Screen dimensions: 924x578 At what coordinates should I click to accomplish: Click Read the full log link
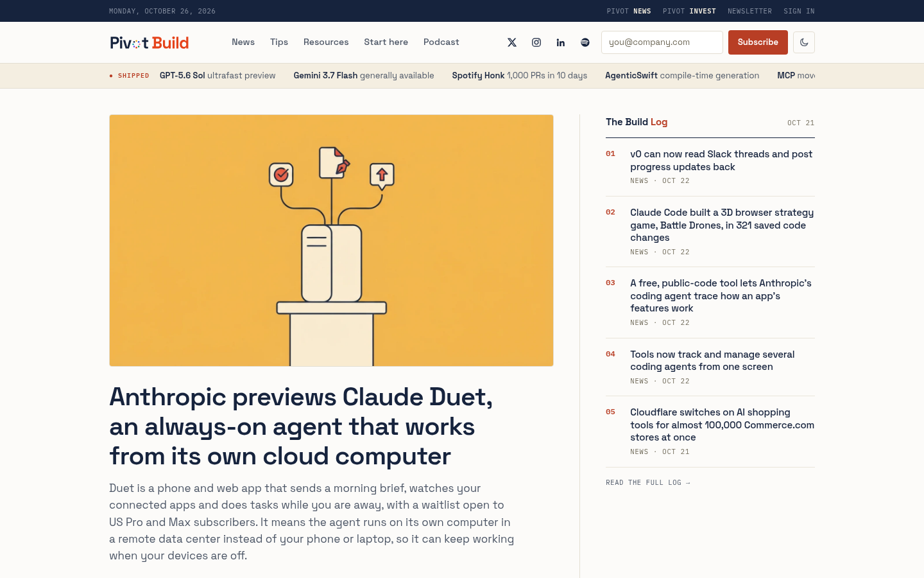[x=648, y=482]
